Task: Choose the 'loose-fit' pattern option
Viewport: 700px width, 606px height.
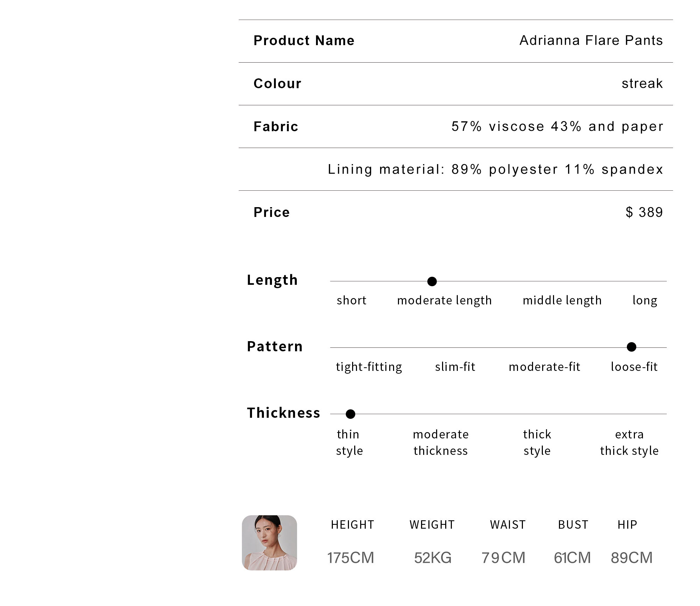Action: point(634,367)
